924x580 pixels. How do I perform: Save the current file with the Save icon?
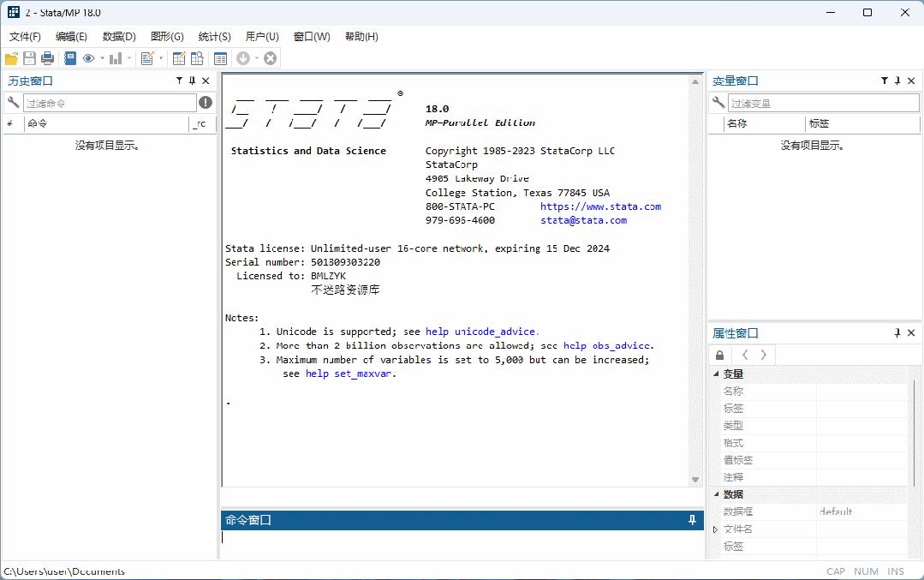(x=30, y=58)
